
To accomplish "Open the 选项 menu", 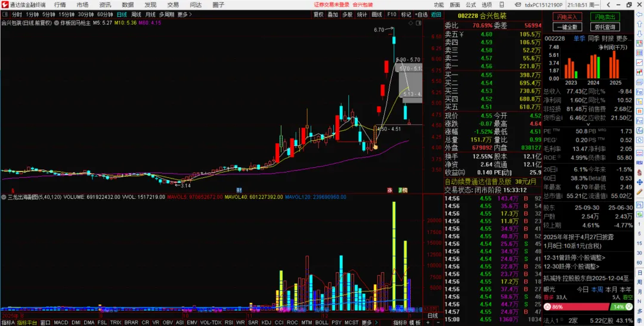I will (487, 5).
